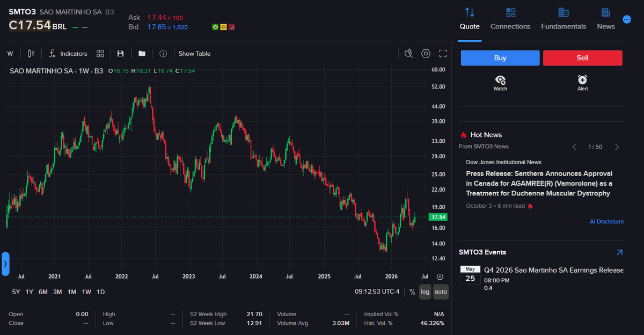Click the Buy button

[500, 58]
